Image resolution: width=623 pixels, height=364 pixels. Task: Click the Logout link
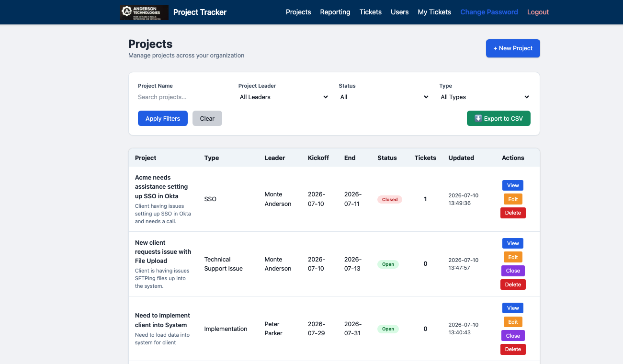pyautogui.click(x=538, y=12)
